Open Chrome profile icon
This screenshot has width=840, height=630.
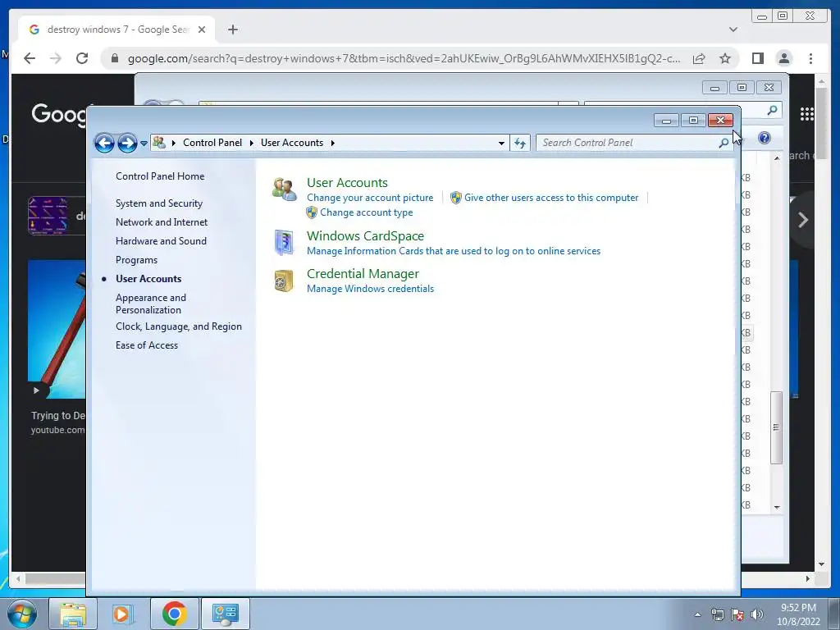tap(784, 58)
